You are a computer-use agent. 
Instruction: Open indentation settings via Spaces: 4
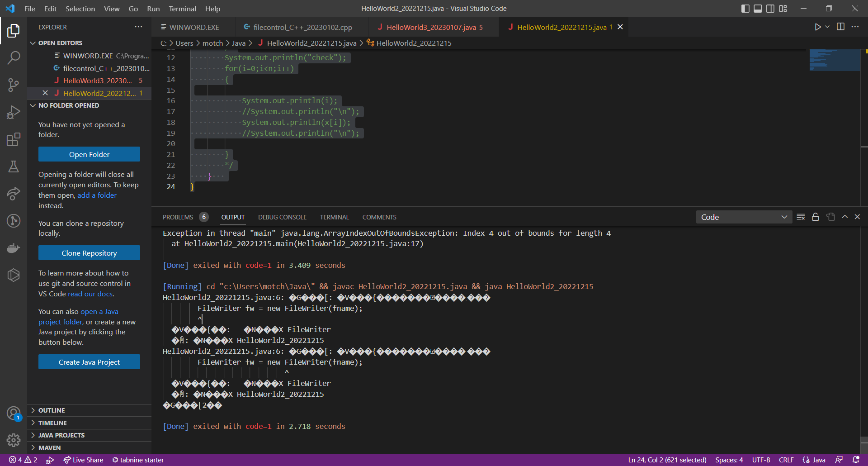pyautogui.click(x=729, y=460)
